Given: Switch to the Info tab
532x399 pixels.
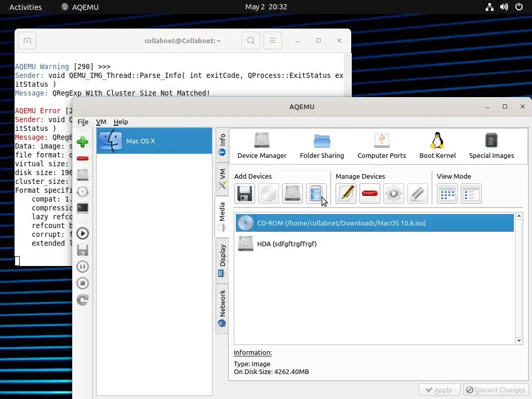Looking at the screenshot, I should coord(222,145).
